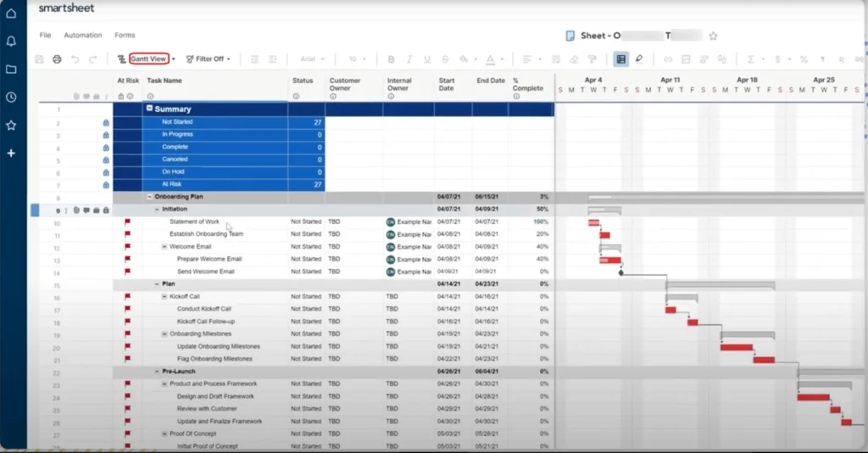Open the File menu
868x453 pixels.
click(46, 36)
